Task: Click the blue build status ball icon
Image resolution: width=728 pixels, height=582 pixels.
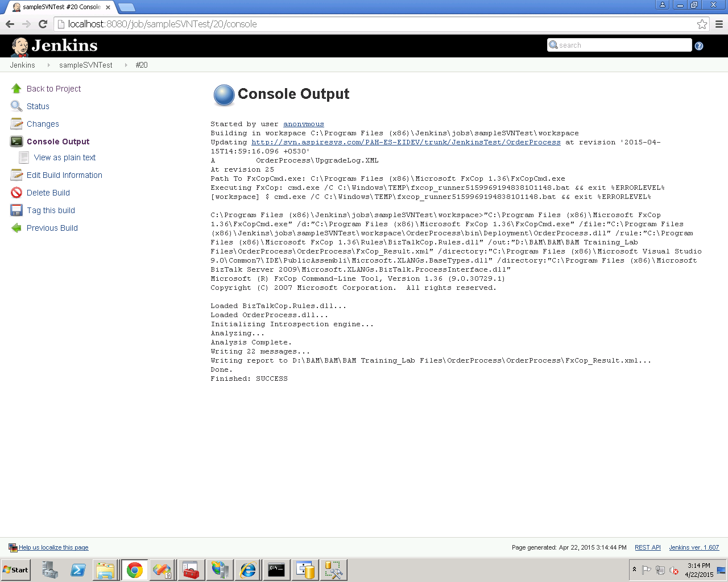Action: tap(224, 95)
